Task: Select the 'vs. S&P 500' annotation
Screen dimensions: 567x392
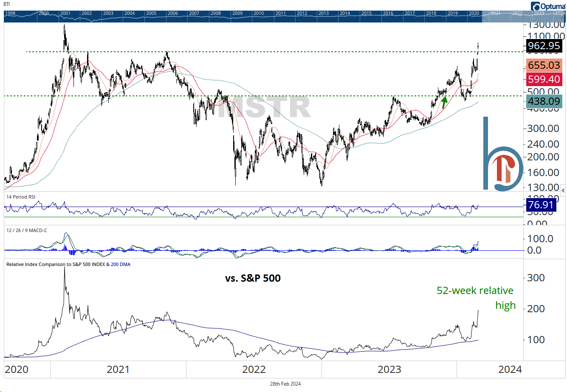Action: (253, 278)
